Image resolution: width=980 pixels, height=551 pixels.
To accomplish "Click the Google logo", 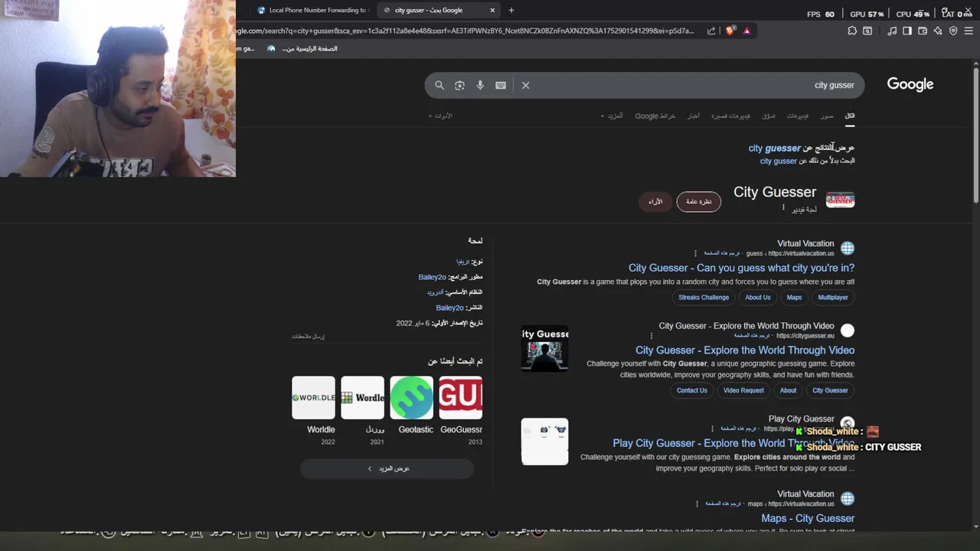I will (x=910, y=84).
